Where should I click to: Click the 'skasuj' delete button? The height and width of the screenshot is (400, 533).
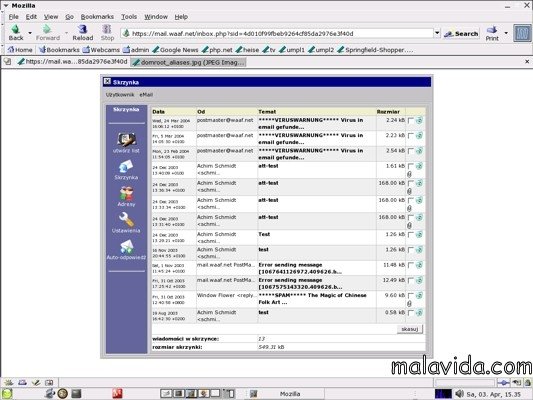pos(410,329)
